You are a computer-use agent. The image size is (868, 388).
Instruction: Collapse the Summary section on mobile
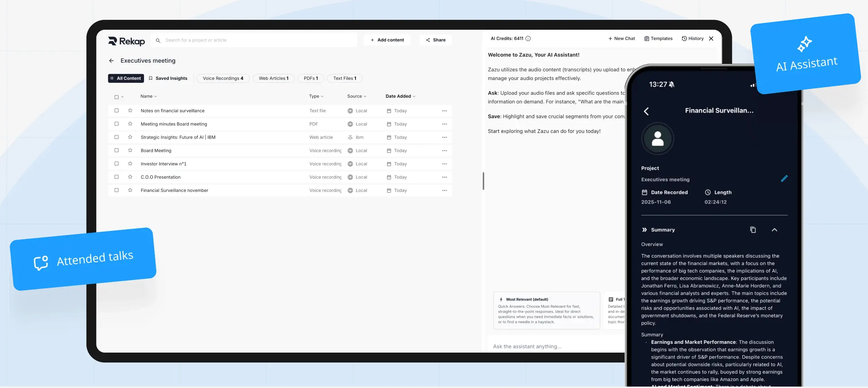pos(775,229)
